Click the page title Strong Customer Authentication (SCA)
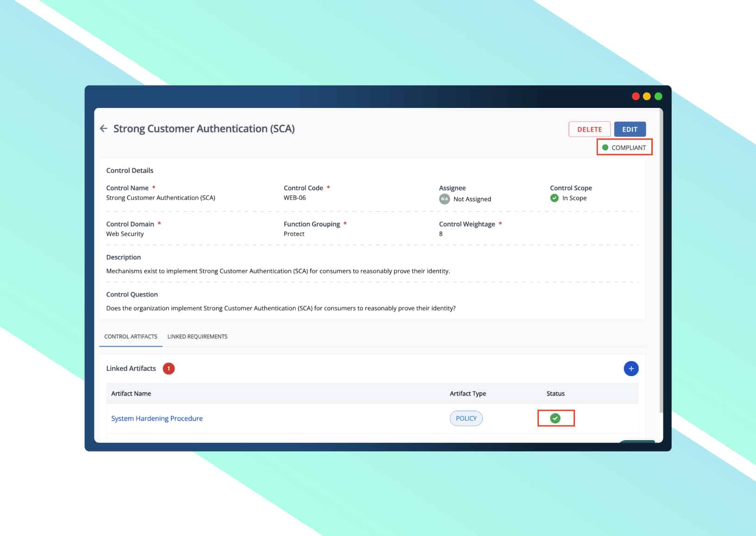The height and width of the screenshot is (536, 756). point(204,129)
